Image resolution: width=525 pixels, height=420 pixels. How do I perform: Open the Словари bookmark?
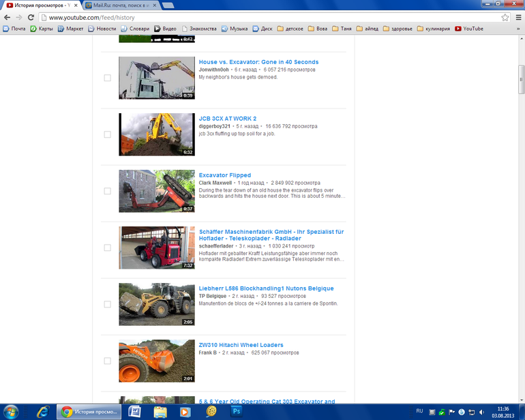coord(135,29)
